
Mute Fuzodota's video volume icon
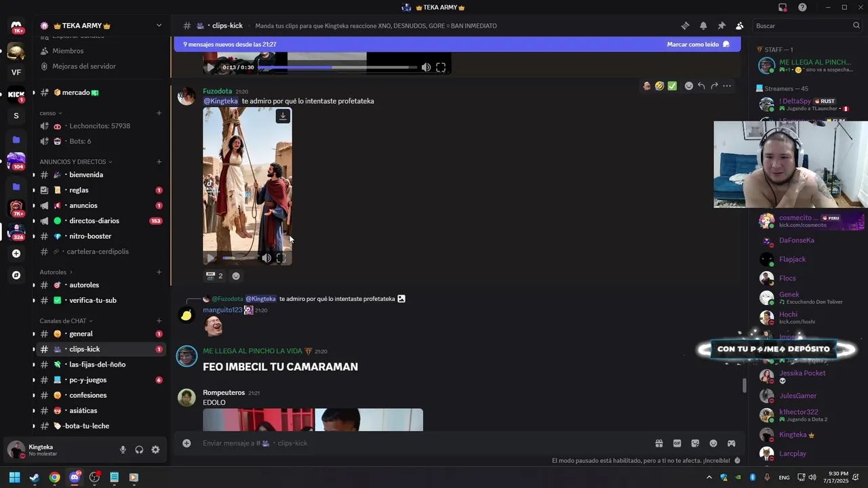[267, 258]
